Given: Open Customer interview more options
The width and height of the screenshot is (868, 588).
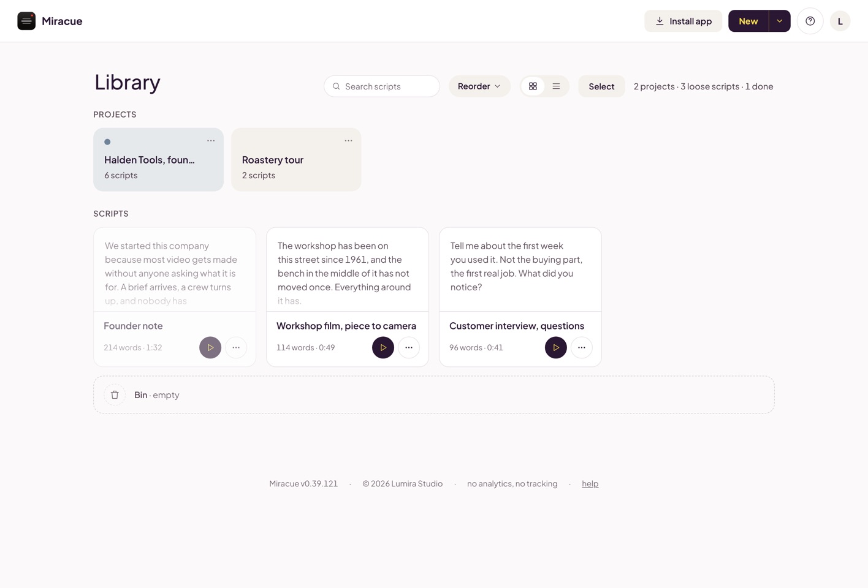Looking at the screenshot, I should point(582,347).
